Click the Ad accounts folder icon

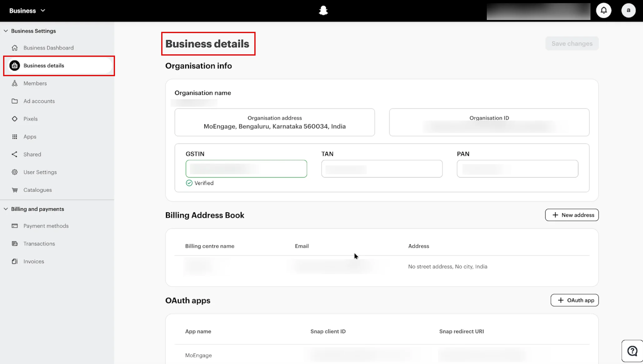click(x=15, y=101)
